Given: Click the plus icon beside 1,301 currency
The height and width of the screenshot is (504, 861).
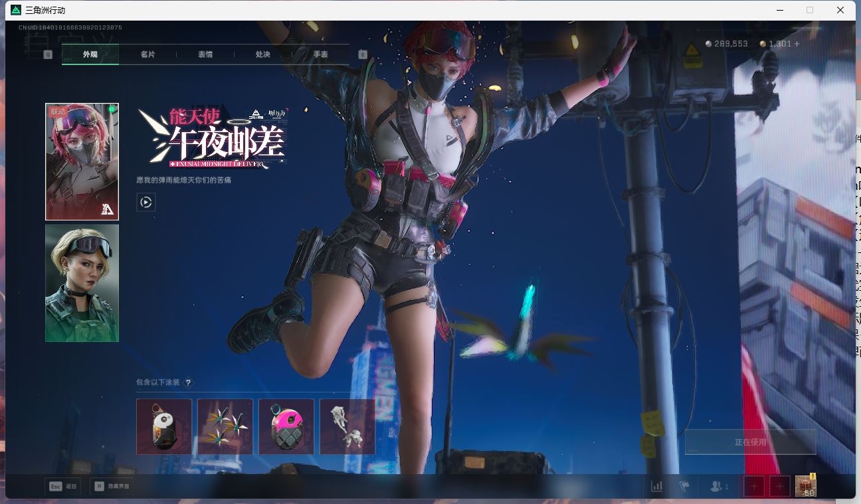Looking at the screenshot, I should point(797,44).
